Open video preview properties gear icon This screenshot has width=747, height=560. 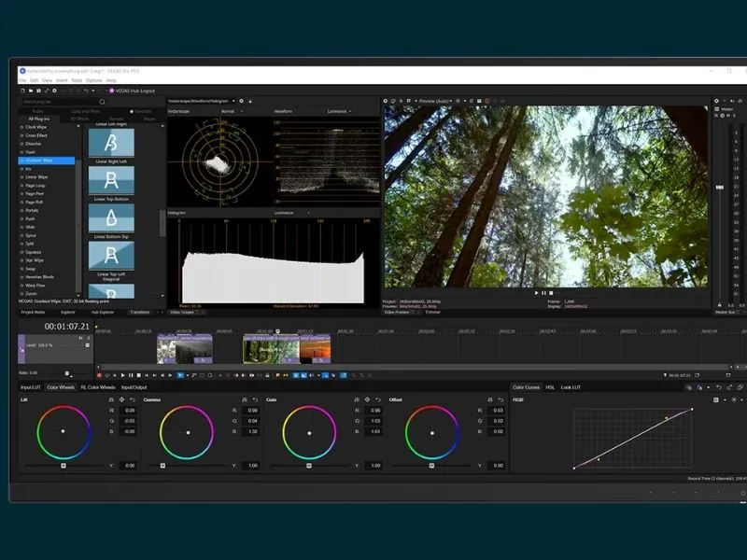tap(386, 101)
